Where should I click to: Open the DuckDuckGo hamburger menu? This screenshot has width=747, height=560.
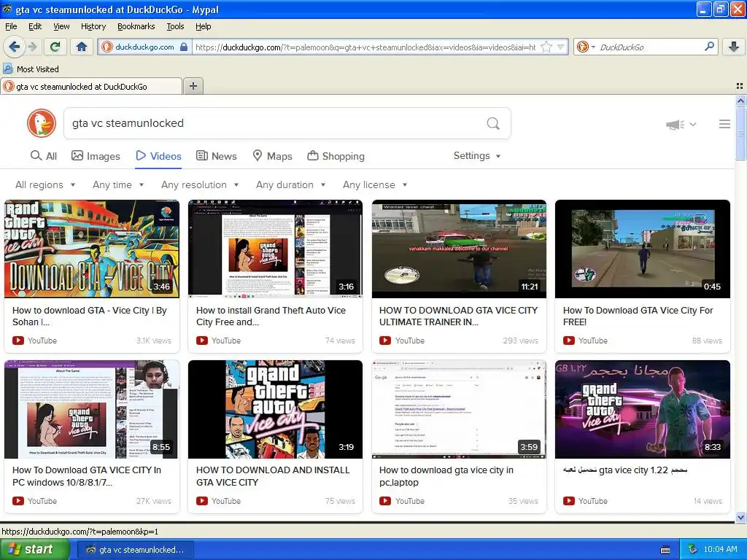pos(724,124)
